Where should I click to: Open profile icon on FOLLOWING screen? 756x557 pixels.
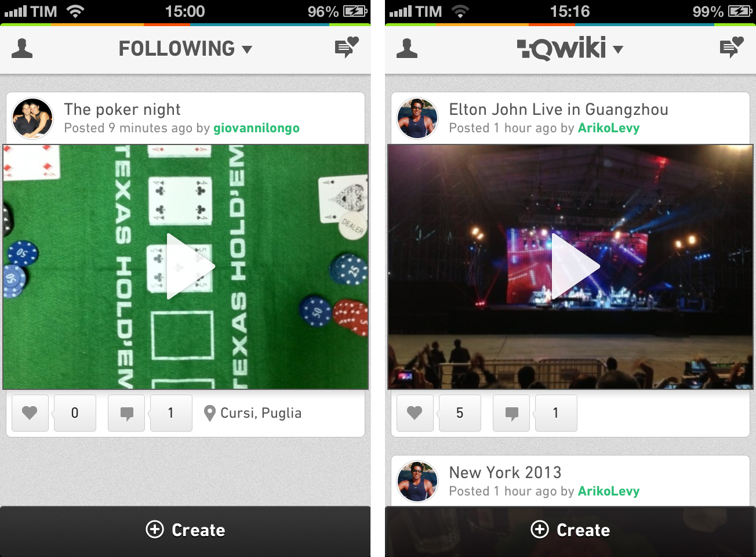pos(22,48)
